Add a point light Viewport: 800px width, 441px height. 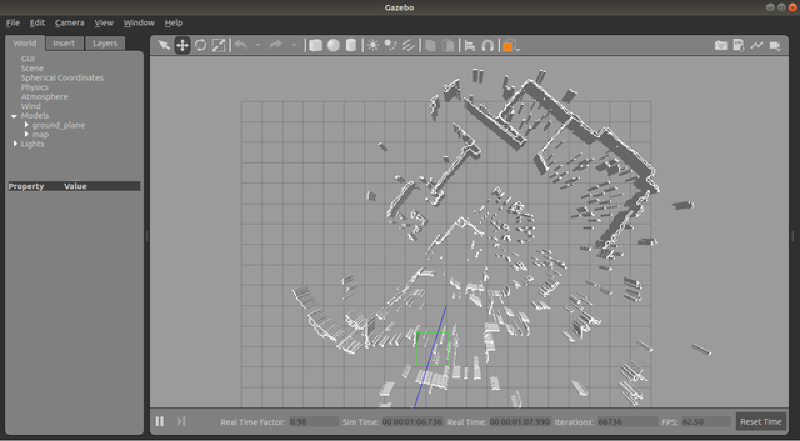pos(373,45)
